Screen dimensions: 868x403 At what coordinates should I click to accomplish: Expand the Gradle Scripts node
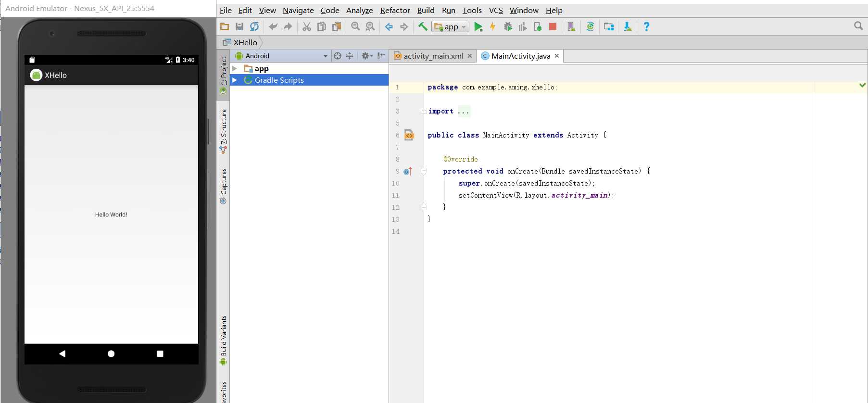coord(235,80)
